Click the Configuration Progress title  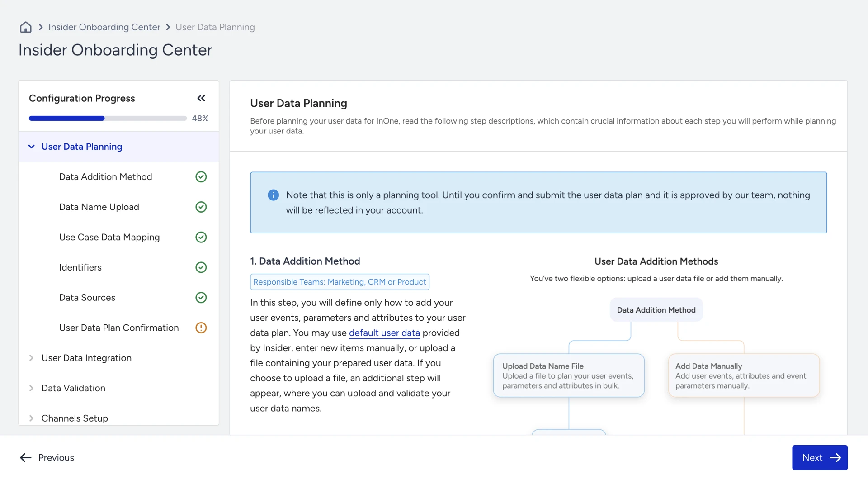82,98
